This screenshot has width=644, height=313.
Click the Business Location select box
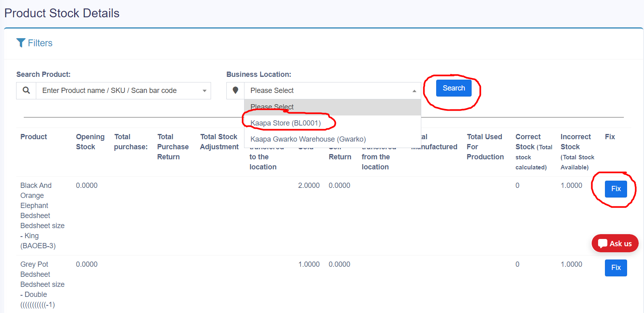pos(329,91)
